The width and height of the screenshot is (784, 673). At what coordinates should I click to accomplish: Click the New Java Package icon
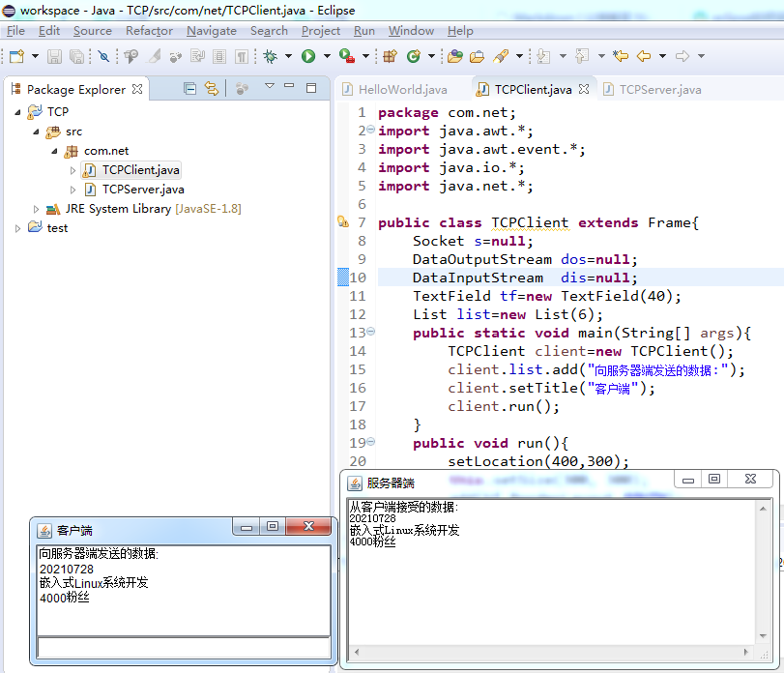(x=391, y=56)
